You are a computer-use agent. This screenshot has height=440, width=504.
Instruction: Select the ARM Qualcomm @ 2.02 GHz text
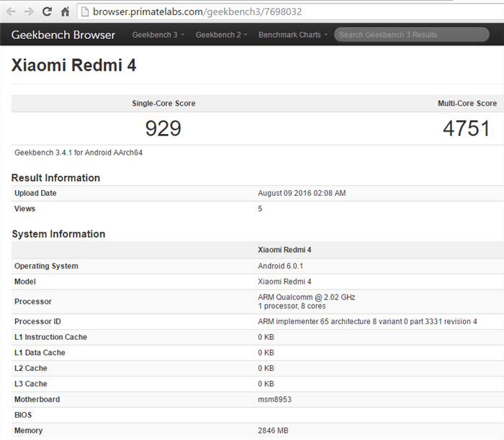pyautogui.click(x=306, y=297)
